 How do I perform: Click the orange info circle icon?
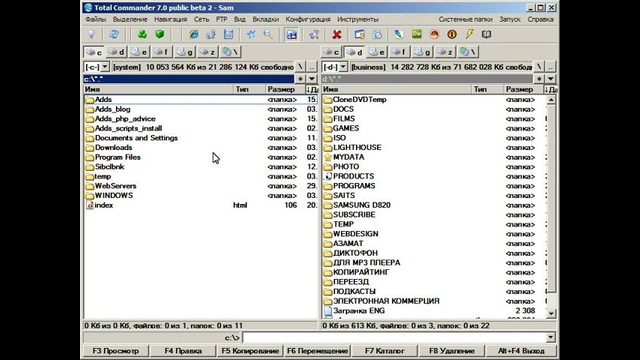pos(452,34)
